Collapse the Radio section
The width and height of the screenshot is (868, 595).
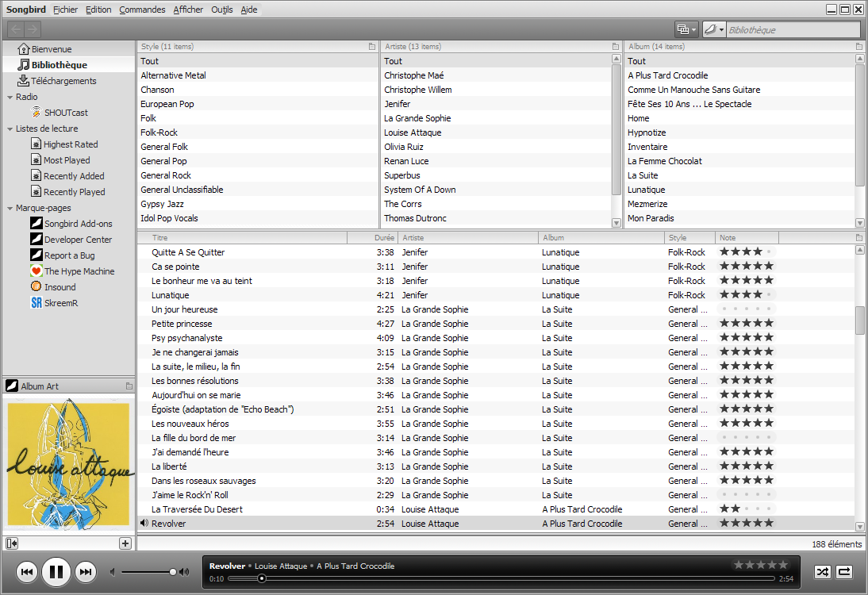tap(10, 97)
